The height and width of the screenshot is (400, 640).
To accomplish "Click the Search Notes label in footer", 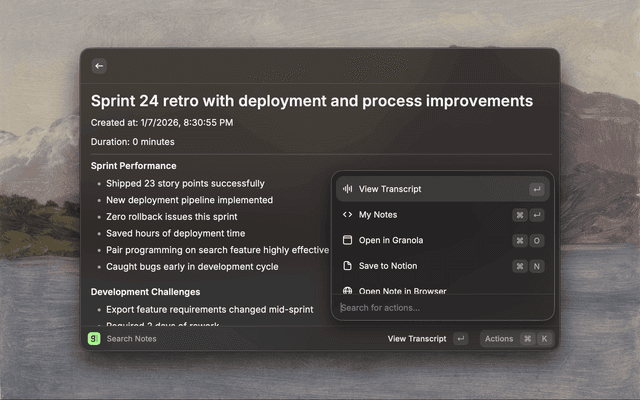I will coord(131,339).
